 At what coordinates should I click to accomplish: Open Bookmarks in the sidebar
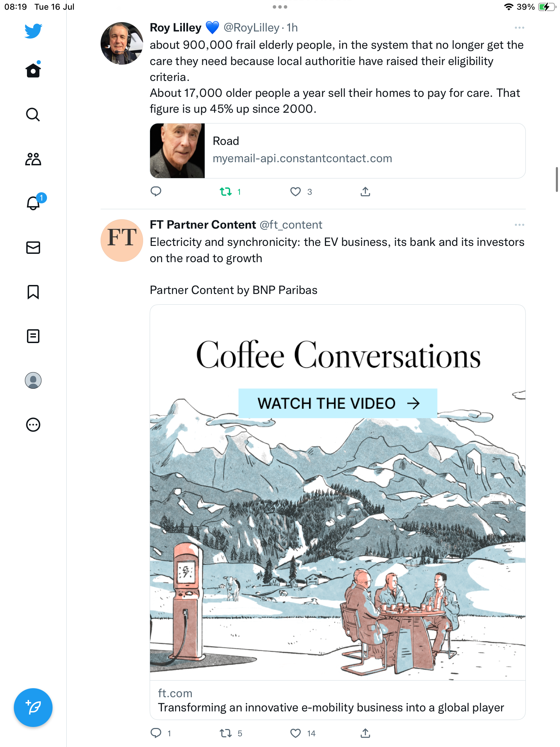point(33,292)
